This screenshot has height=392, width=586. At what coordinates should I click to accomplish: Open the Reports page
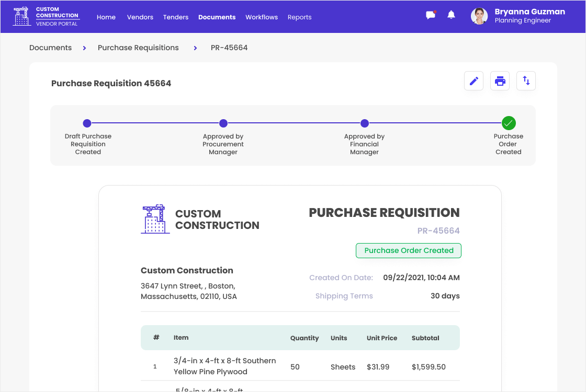299,17
